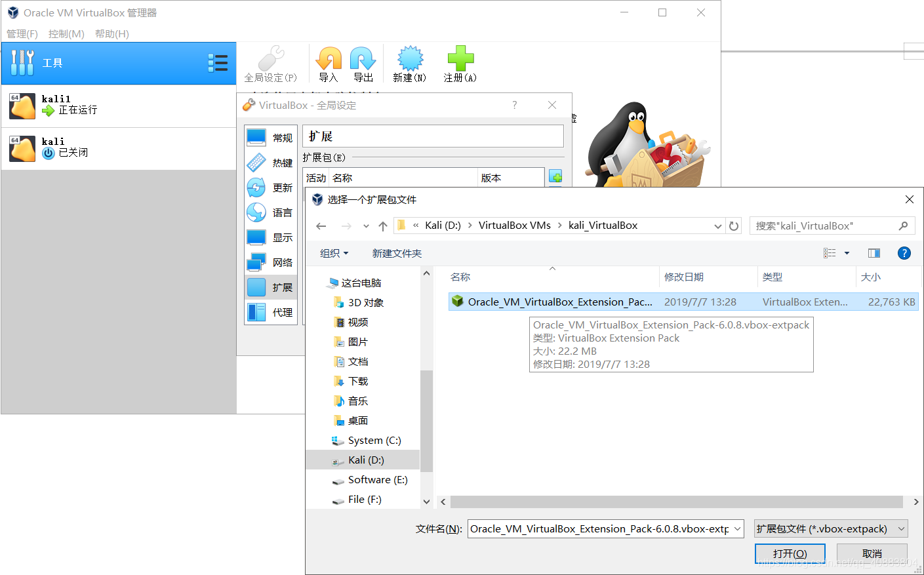Open the tools list menu icon
Viewport: 924px width, 575px height.
pos(218,63)
